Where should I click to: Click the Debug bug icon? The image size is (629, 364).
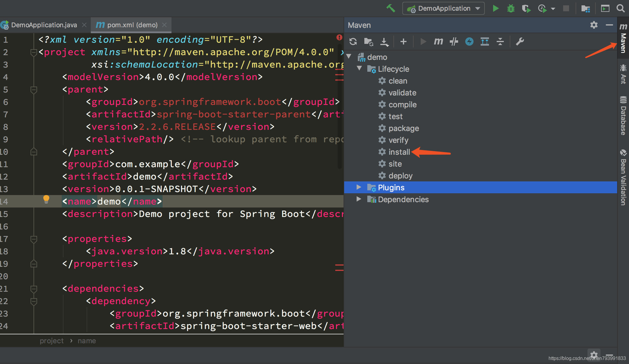coord(511,8)
